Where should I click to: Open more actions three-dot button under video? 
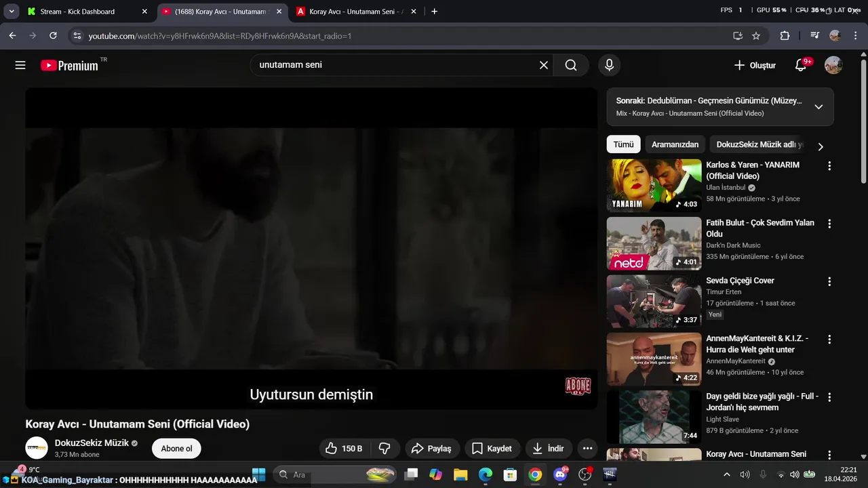(x=587, y=449)
